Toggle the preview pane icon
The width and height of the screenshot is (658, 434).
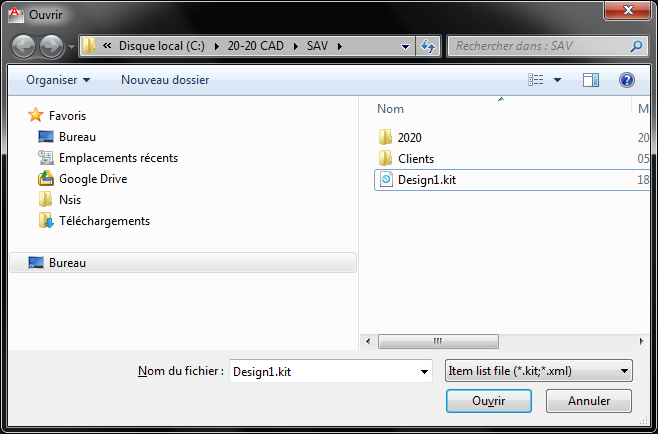click(590, 80)
